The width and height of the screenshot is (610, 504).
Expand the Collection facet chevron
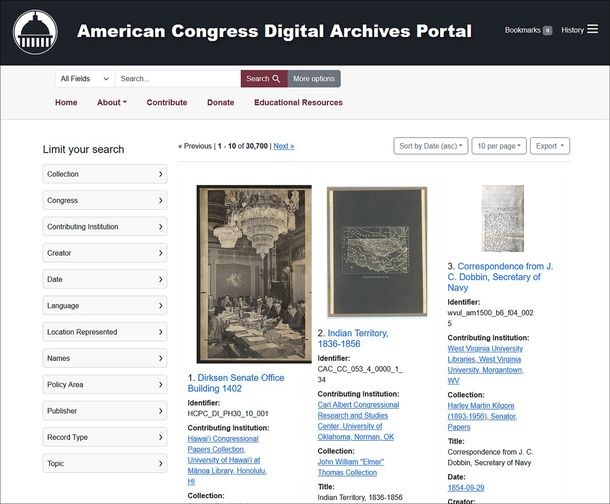click(x=160, y=174)
